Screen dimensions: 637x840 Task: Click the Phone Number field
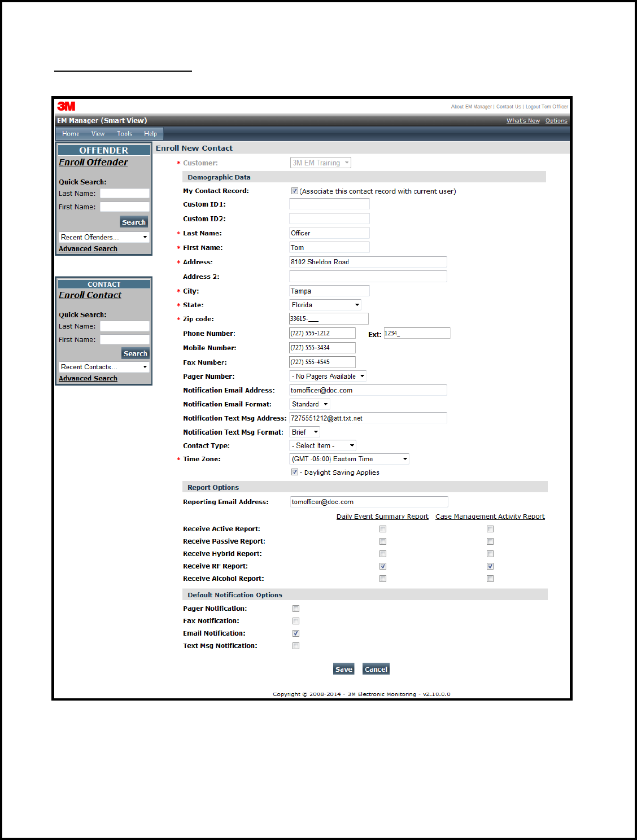[322, 333]
